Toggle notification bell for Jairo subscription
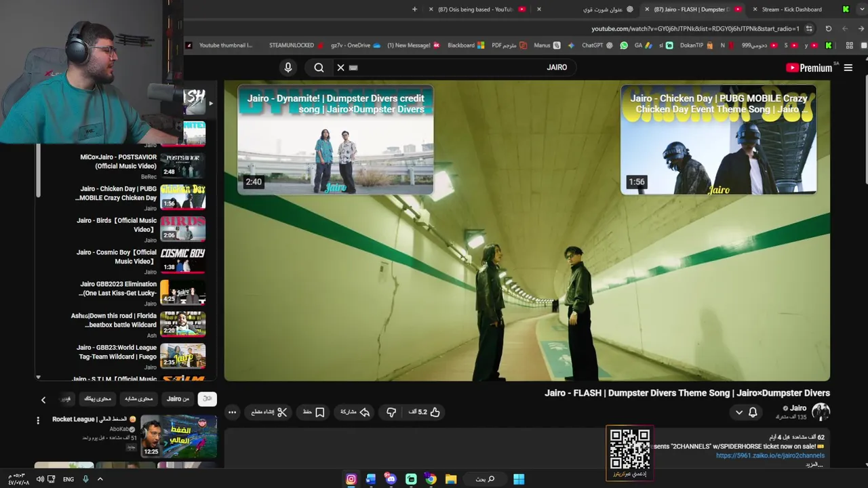Image resolution: width=868 pixels, height=488 pixels. [753, 412]
